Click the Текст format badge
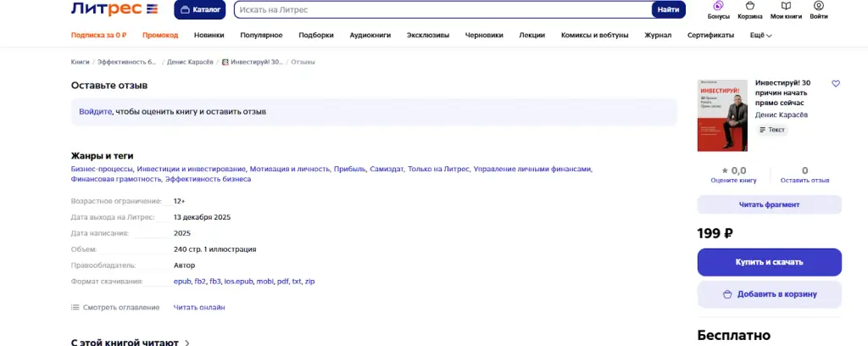This screenshot has height=346, width=868. (x=772, y=130)
